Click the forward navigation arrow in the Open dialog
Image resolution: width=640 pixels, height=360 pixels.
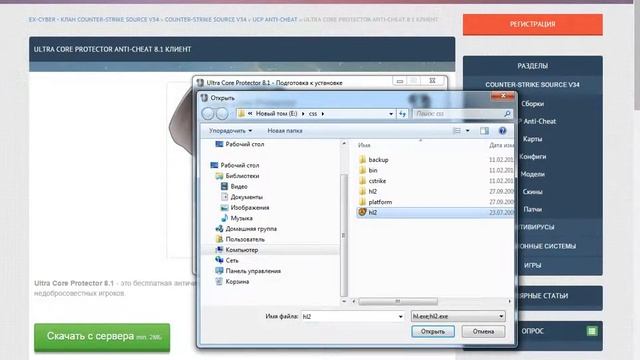[x=222, y=113]
